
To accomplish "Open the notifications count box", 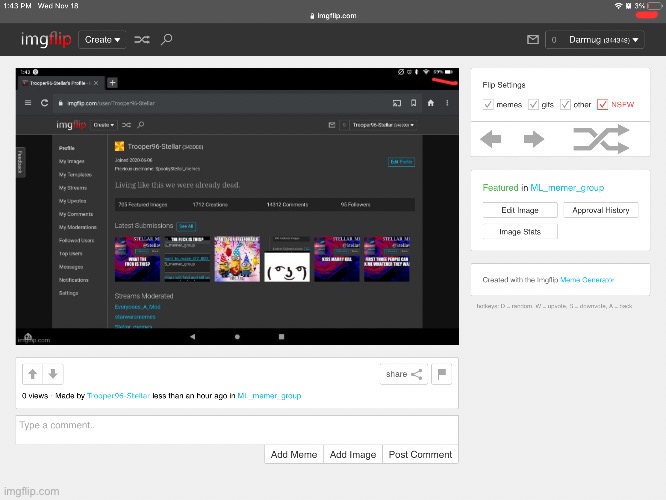I will 554,40.
